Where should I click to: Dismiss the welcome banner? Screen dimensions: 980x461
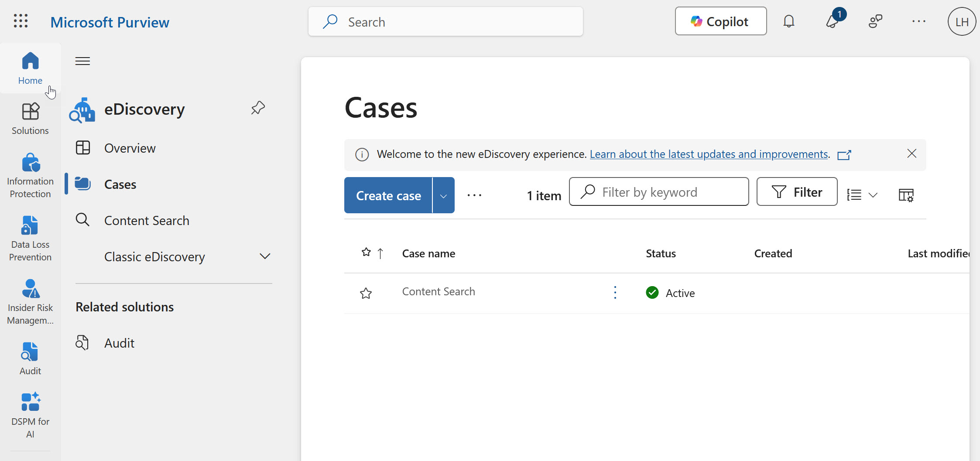pyautogui.click(x=911, y=154)
